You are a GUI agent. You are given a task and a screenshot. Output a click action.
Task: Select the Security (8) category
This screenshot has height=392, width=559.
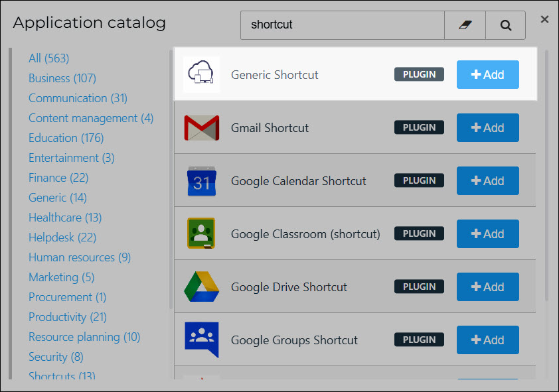(56, 357)
